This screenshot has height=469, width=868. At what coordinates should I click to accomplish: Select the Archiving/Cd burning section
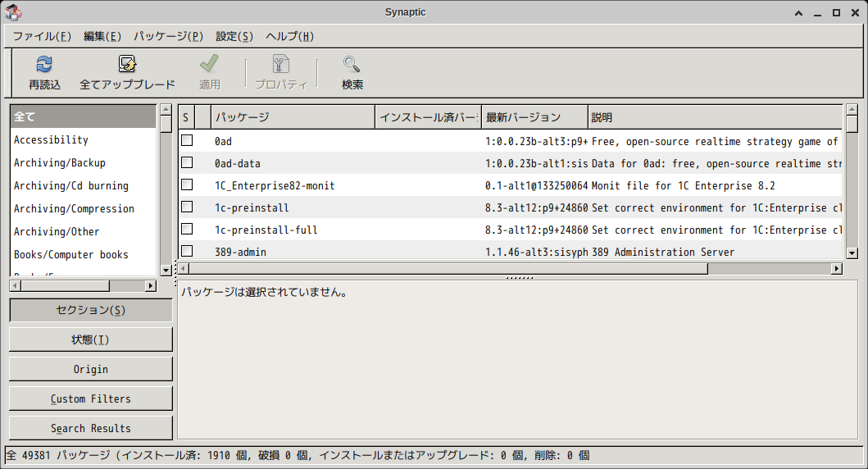point(83,185)
